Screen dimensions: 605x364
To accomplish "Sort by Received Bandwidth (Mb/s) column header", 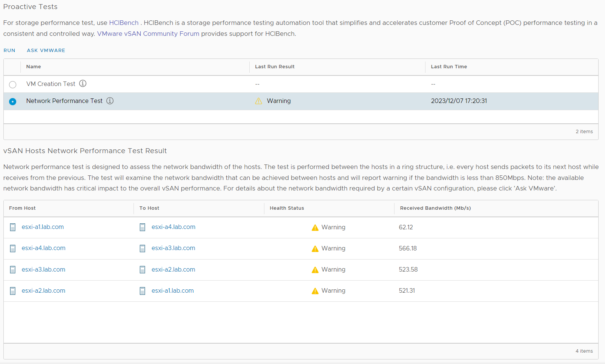I will pyautogui.click(x=435, y=208).
